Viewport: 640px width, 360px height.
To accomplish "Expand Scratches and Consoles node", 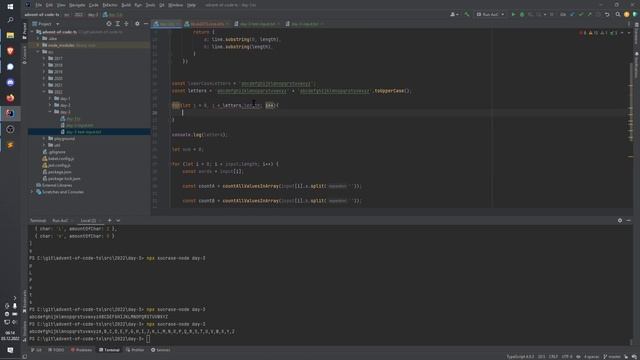I will tap(32, 192).
